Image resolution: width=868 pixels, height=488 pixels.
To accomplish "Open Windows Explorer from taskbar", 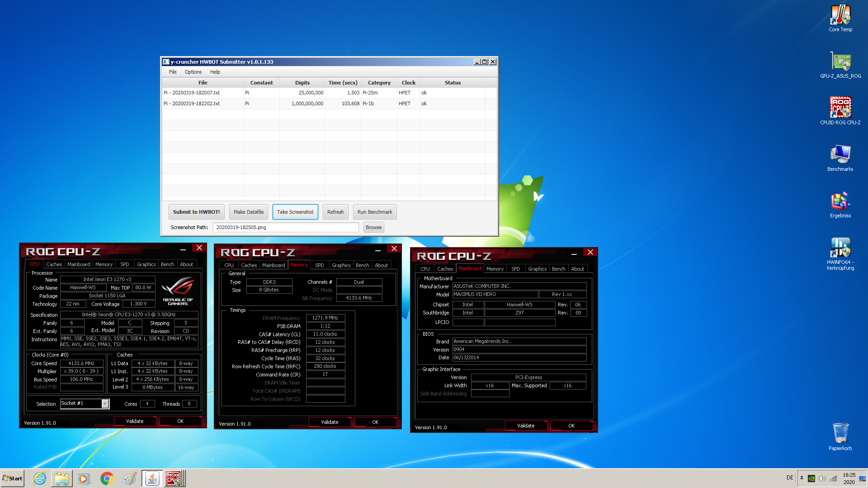I will coord(62,479).
